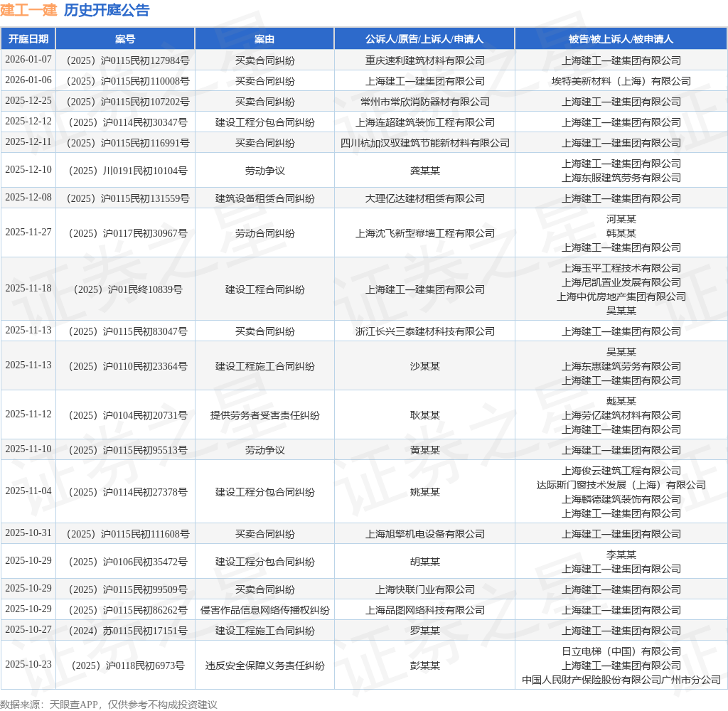The width and height of the screenshot is (728, 711).
Task: Select date cell 2026-01-07
Action: 28,60
